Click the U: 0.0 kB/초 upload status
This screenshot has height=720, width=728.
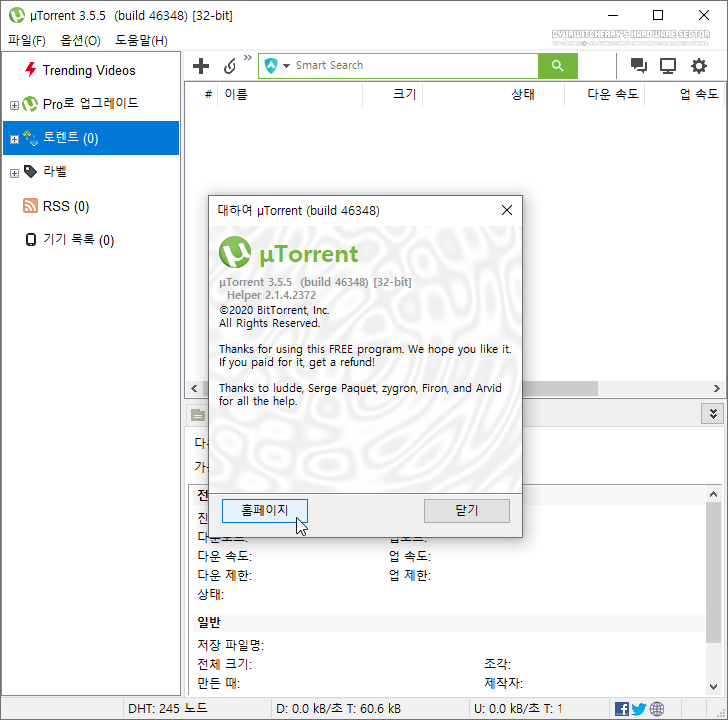click(518, 708)
